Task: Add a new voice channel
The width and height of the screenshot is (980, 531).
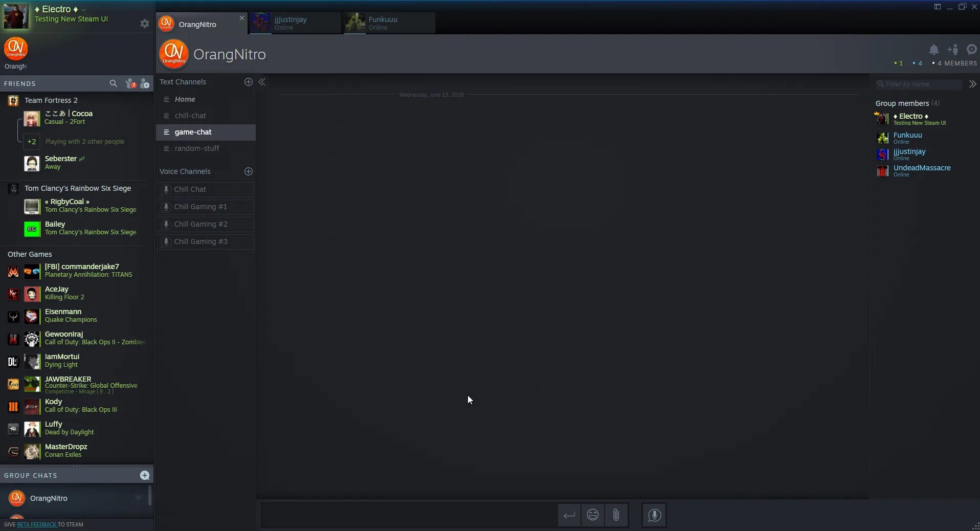Action: pyautogui.click(x=249, y=171)
